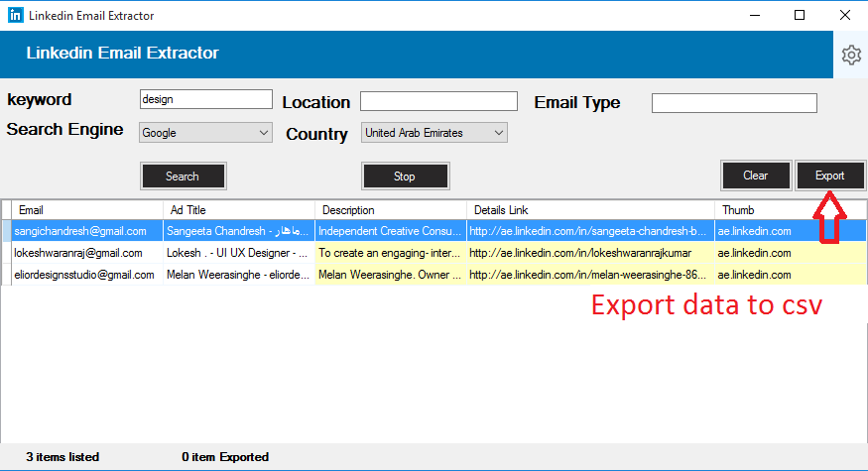Close the Linkedin Email Extractor window

tap(845, 16)
